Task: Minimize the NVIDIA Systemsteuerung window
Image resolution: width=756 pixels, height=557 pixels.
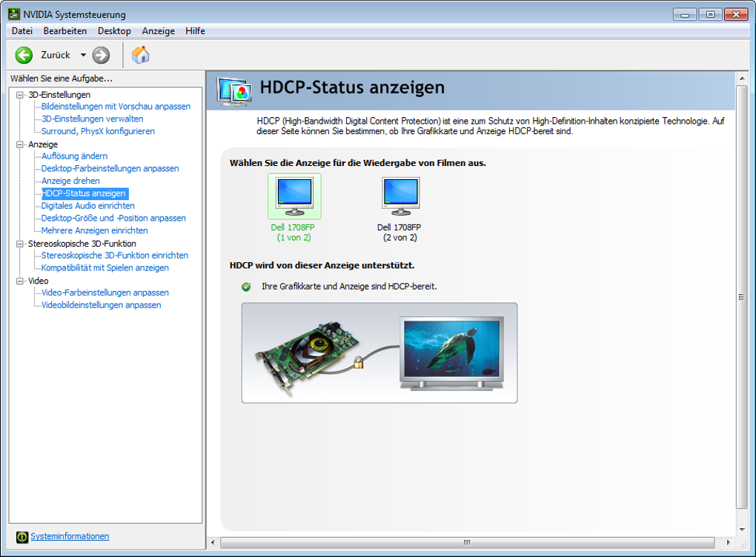Action: [685, 15]
